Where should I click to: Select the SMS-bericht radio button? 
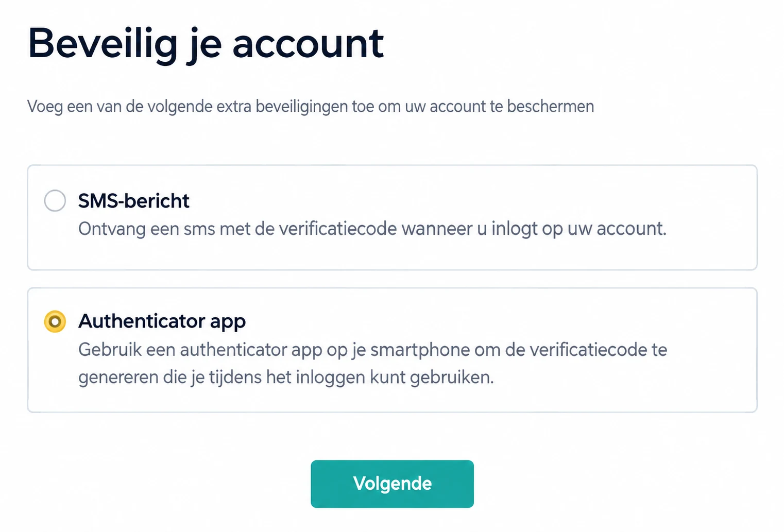click(55, 200)
